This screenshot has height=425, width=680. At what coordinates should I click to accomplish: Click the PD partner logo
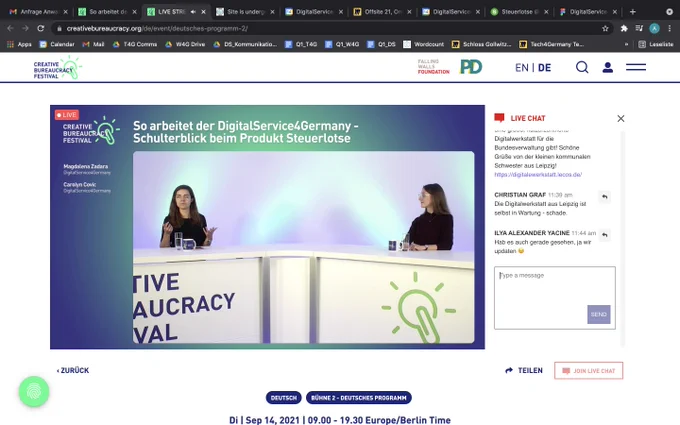tap(471, 67)
